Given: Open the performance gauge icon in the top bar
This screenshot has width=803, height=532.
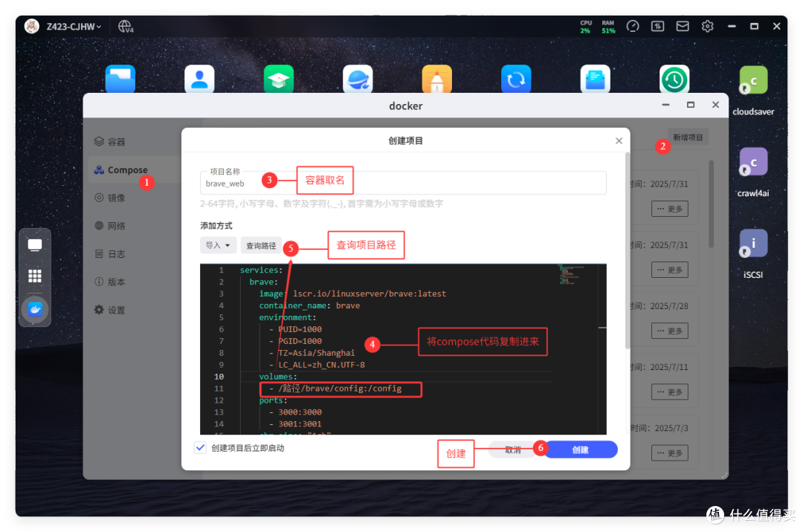Looking at the screenshot, I should pos(633,26).
